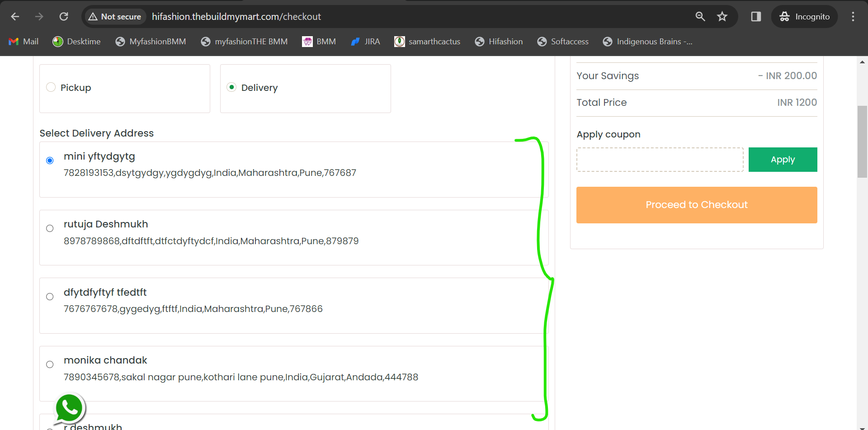Click Proceed to Checkout
The height and width of the screenshot is (430, 868).
point(697,205)
